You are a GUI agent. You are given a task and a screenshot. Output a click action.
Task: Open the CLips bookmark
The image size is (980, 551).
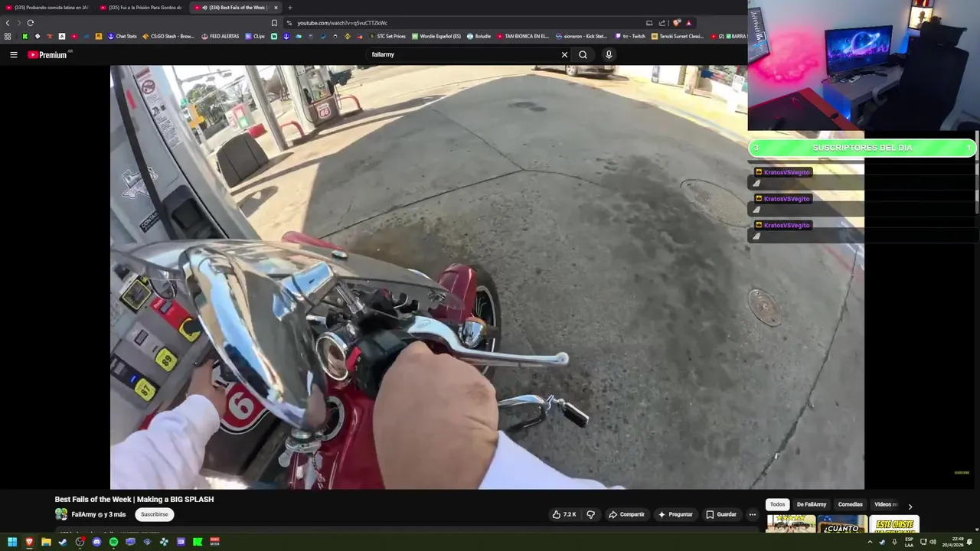tap(255, 36)
